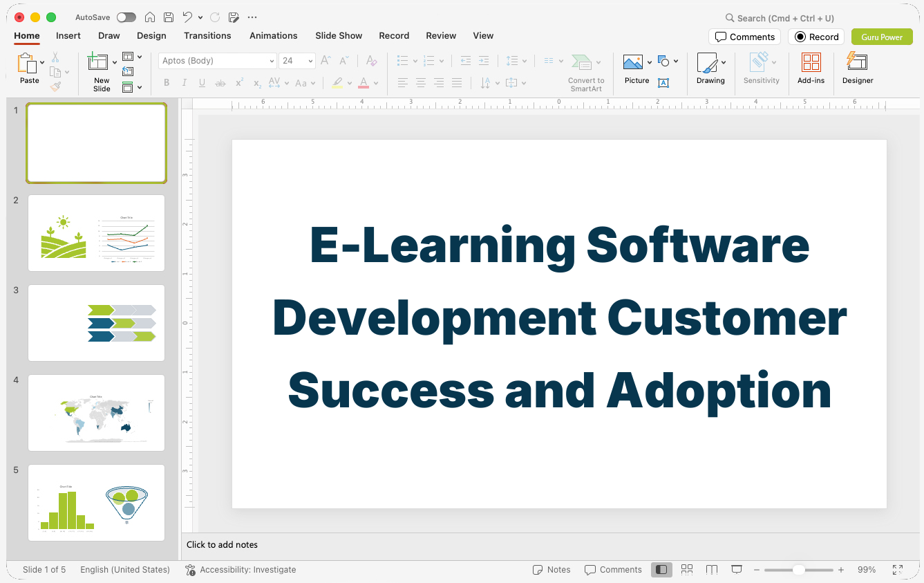
Task: Open the Section dropdown
Action: click(131, 87)
